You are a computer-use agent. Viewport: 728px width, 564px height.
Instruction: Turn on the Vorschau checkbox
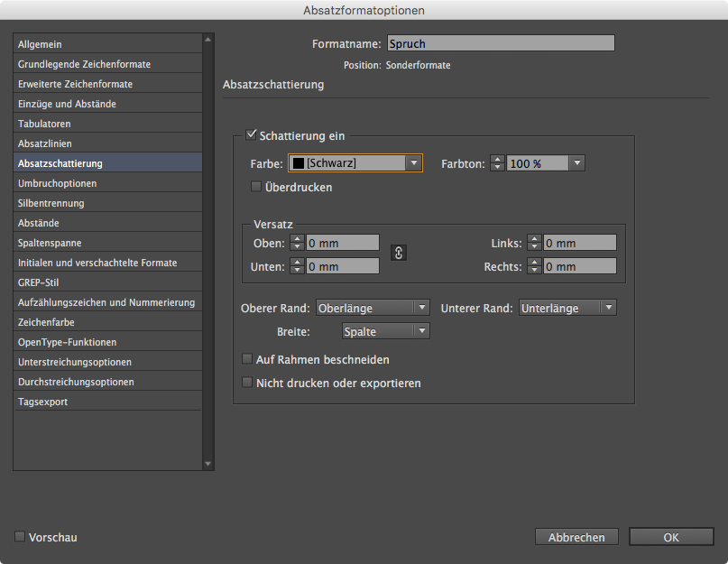click(x=20, y=537)
